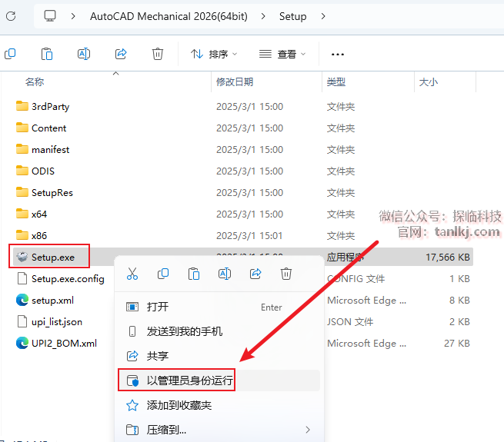Click the toolbar rename icon
The image size is (504, 442).
pyautogui.click(x=84, y=54)
